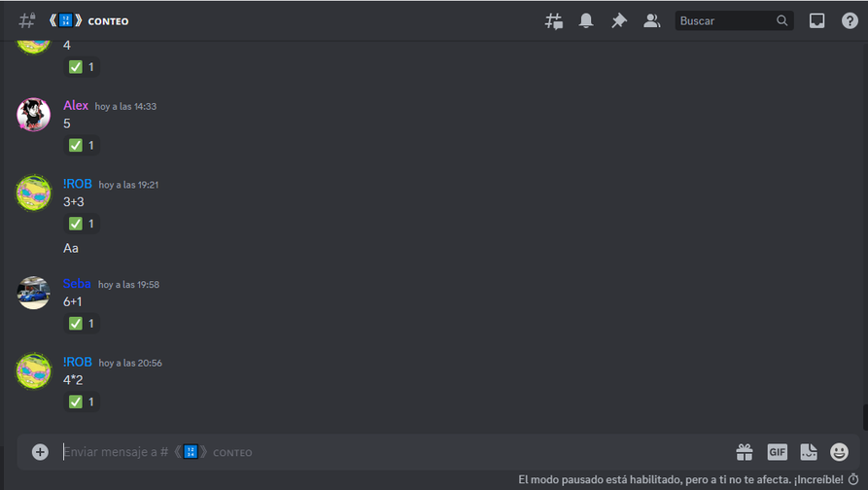Show pinned messages with pin icon
The image size is (868, 490).
[x=619, y=21]
